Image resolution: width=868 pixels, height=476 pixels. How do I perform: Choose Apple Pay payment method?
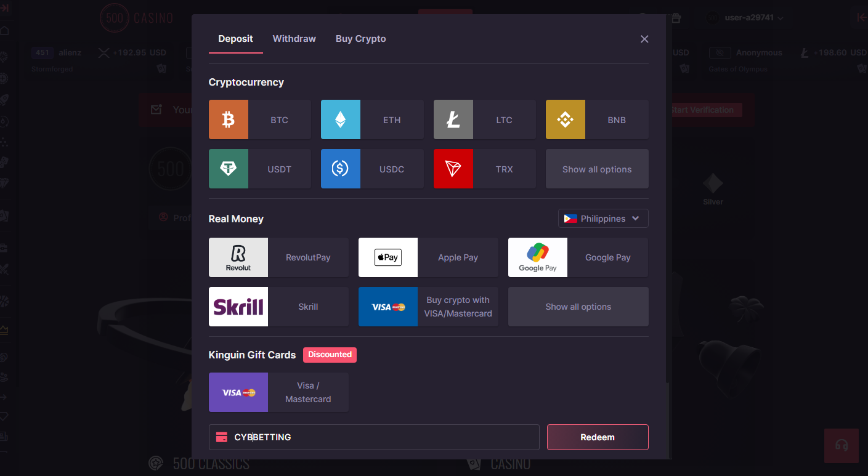428,257
